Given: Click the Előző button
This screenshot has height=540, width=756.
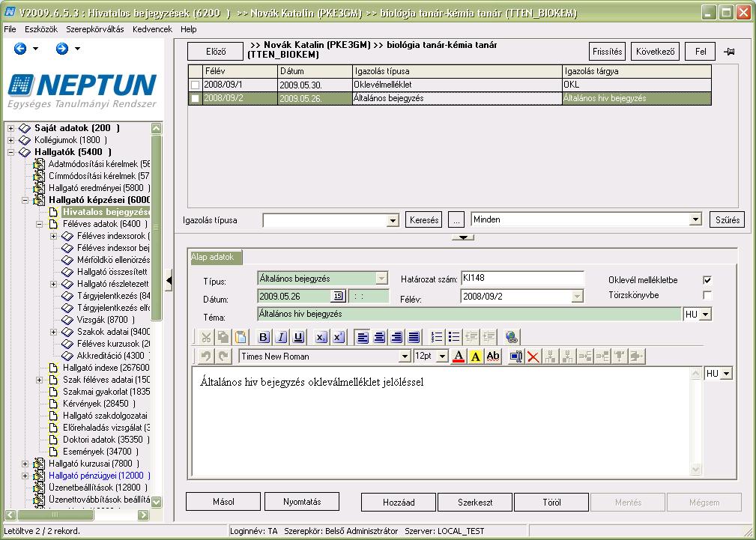Looking at the screenshot, I should click(x=216, y=52).
